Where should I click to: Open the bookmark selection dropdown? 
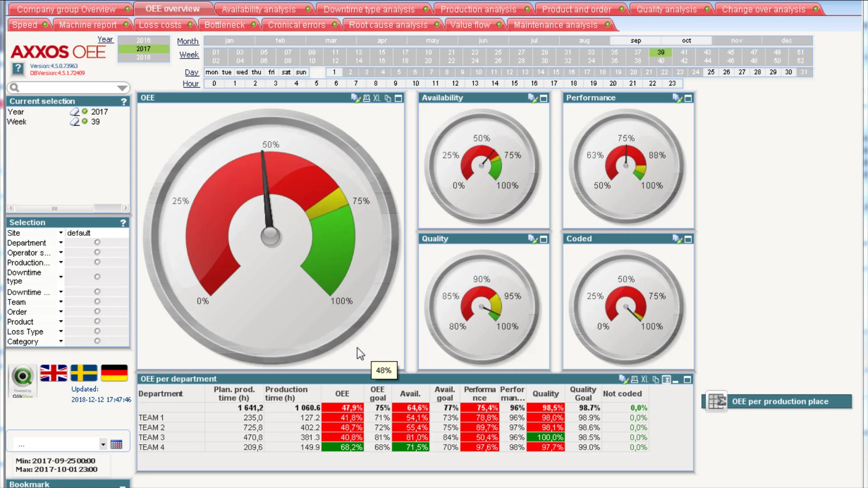(103, 445)
